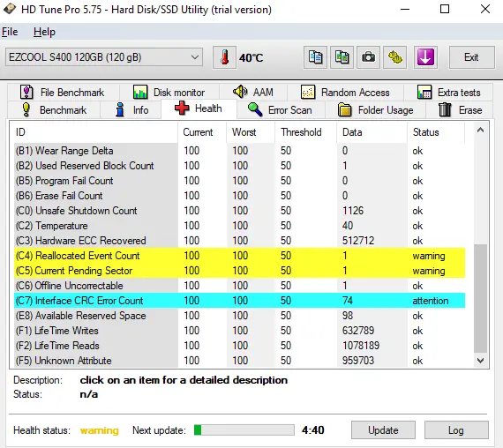The width and height of the screenshot is (503, 448).
Task: Switch to the File Benchmark tab
Action: coord(63,93)
